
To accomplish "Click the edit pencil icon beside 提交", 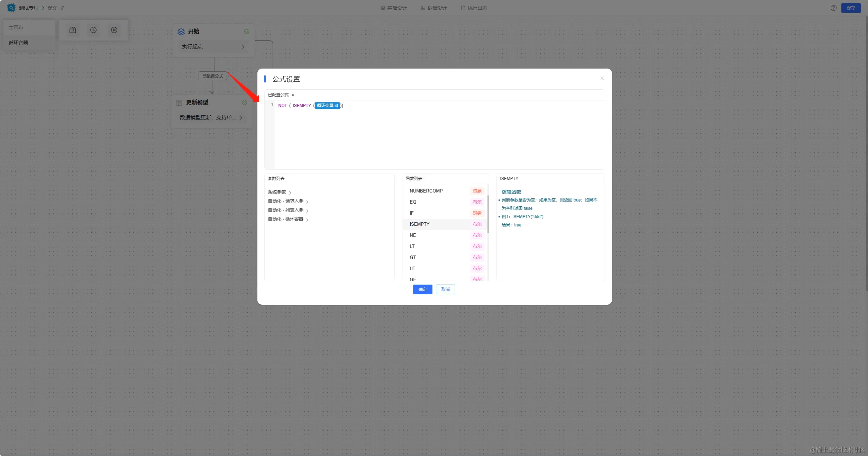I will click(63, 8).
